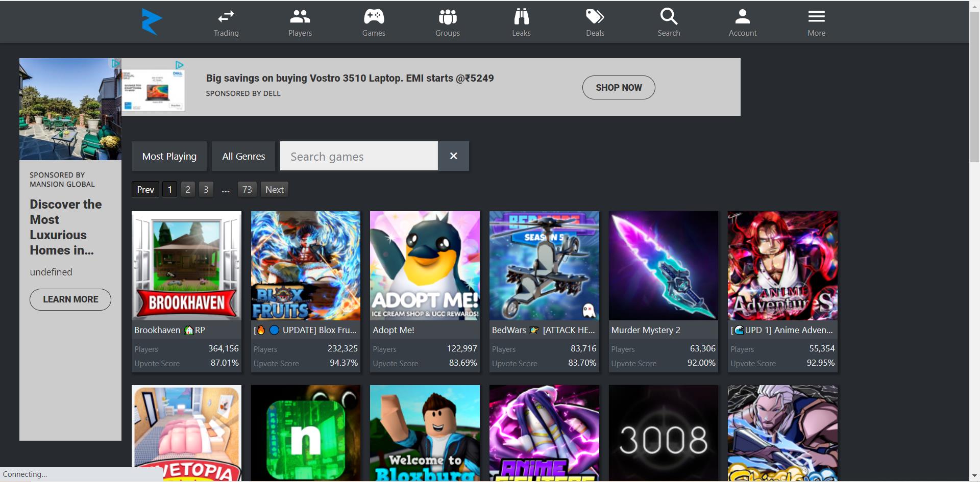Click the Mansion Global house ad image
This screenshot has height=482, width=980.
coord(70,109)
